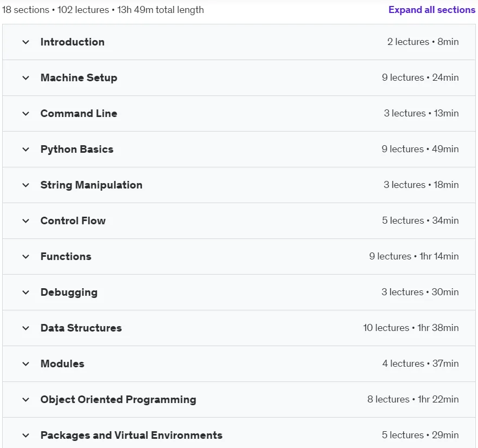
Task: Open the Data Structures section heading
Action: coord(81,328)
